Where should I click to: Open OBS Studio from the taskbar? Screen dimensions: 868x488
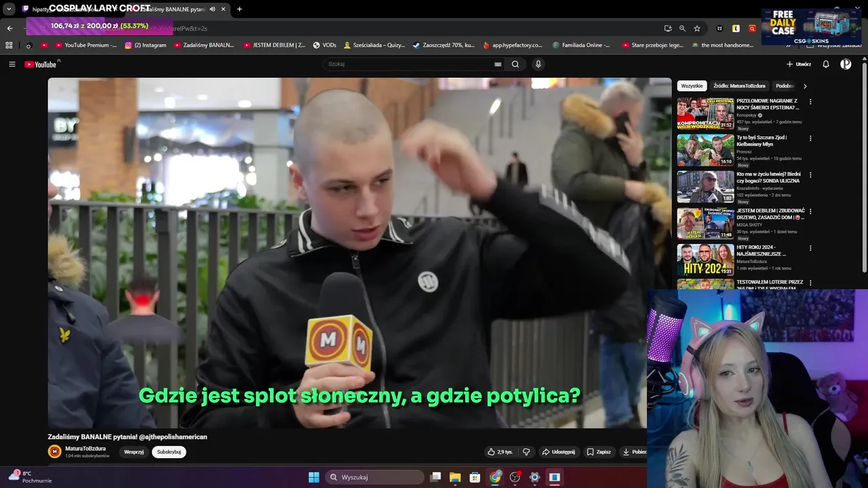click(x=515, y=477)
